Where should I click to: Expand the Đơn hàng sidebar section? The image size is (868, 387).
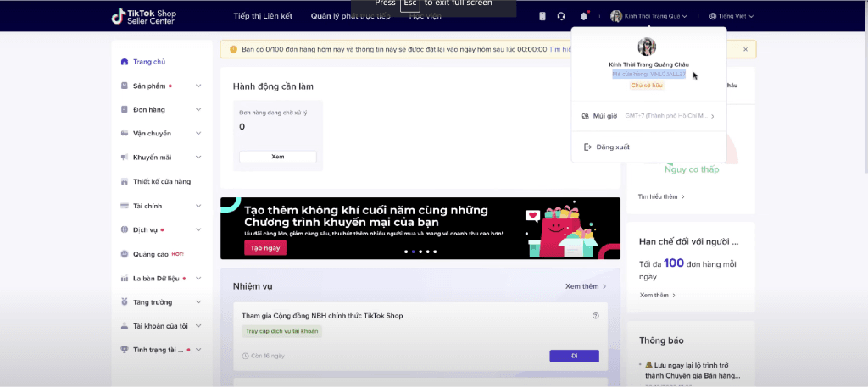tap(198, 109)
